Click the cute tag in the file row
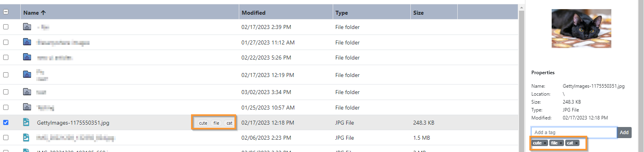This screenshot has width=644, height=152. coord(203,123)
